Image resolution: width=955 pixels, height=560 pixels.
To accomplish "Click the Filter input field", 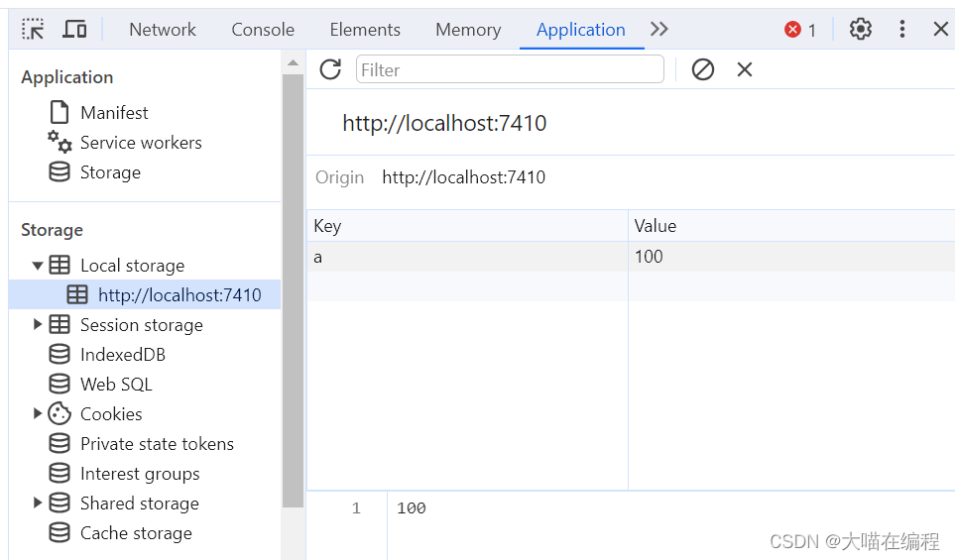I will click(510, 69).
